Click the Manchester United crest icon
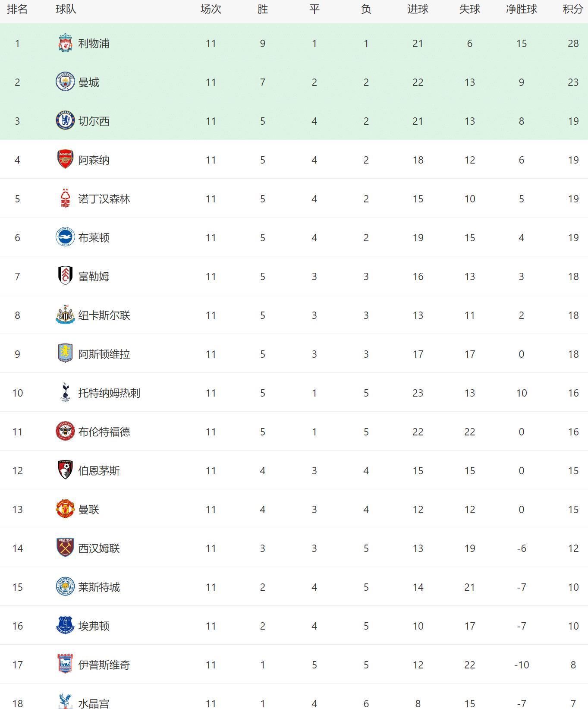 coord(65,509)
